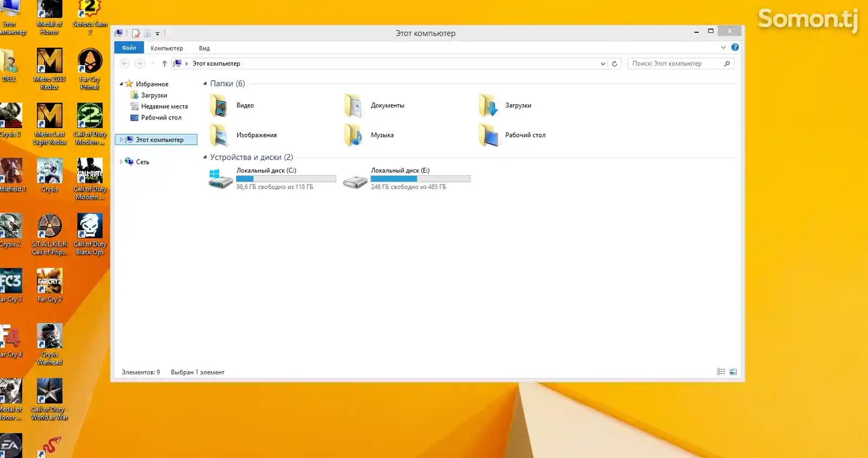Open Customize Quick Access Toolbar dropdown
The image size is (868, 458).
(x=158, y=34)
